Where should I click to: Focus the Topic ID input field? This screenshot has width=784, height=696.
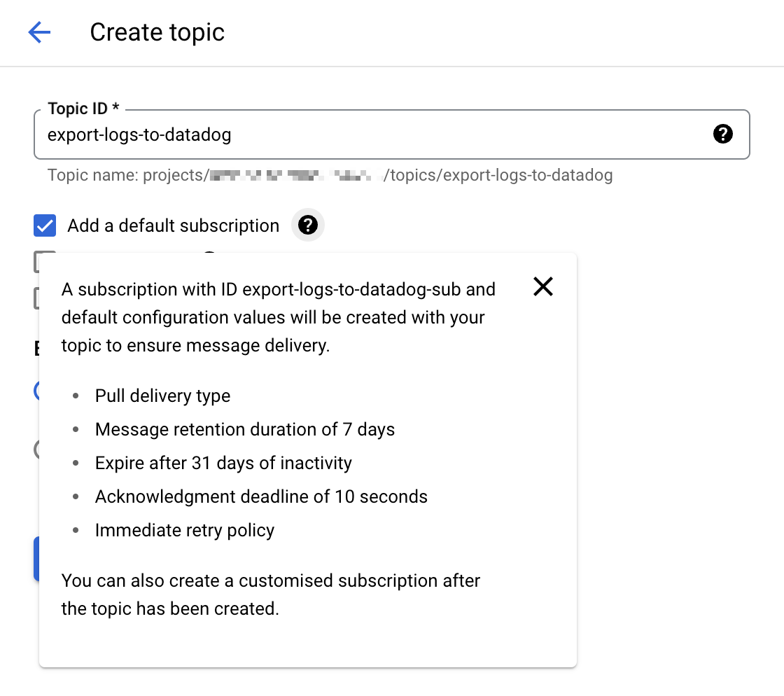point(391,134)
